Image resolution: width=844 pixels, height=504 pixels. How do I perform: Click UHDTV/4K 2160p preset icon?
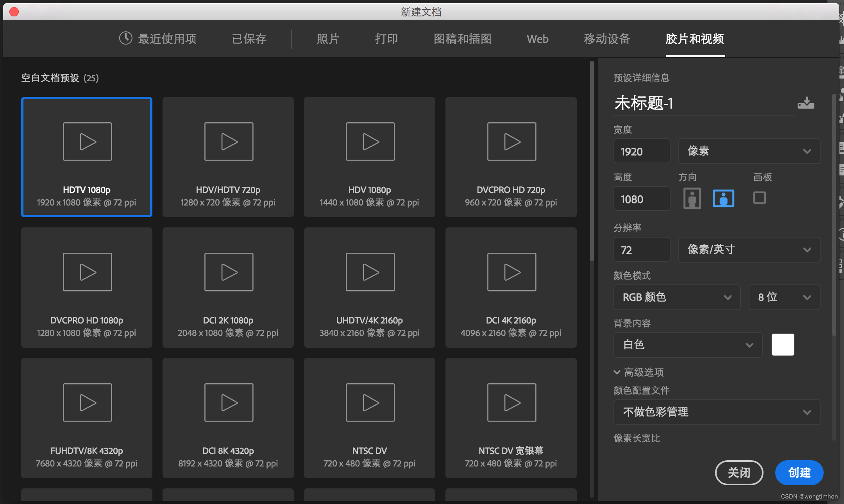pos(370,272)
